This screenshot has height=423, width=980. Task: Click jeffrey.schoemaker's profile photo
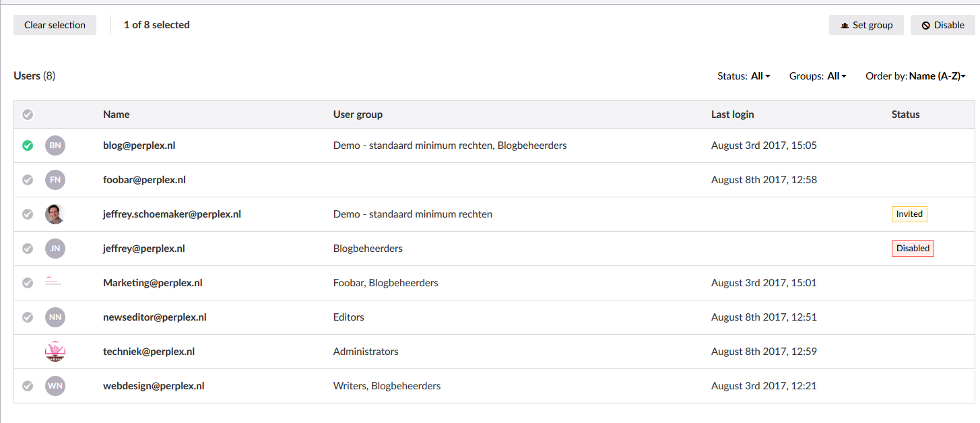pos(55,214)
